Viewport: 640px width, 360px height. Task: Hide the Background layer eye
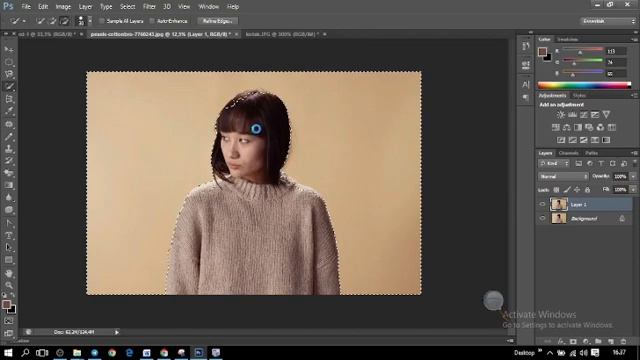[542, 219]
